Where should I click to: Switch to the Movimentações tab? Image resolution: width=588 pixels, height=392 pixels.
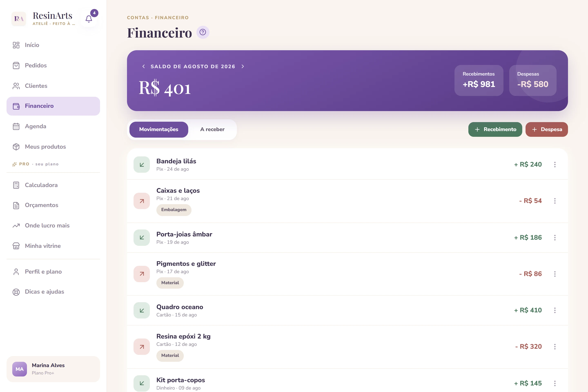coord(159,129)
